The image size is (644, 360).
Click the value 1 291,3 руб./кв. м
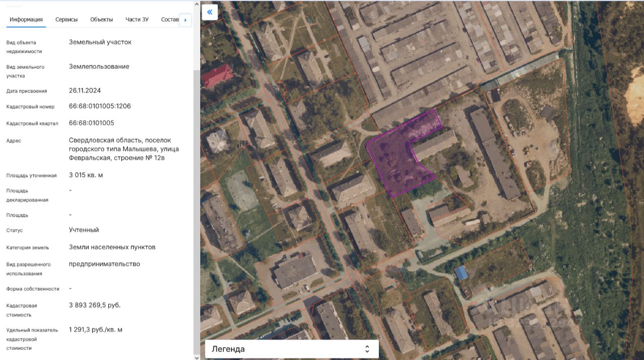point(96,330)
